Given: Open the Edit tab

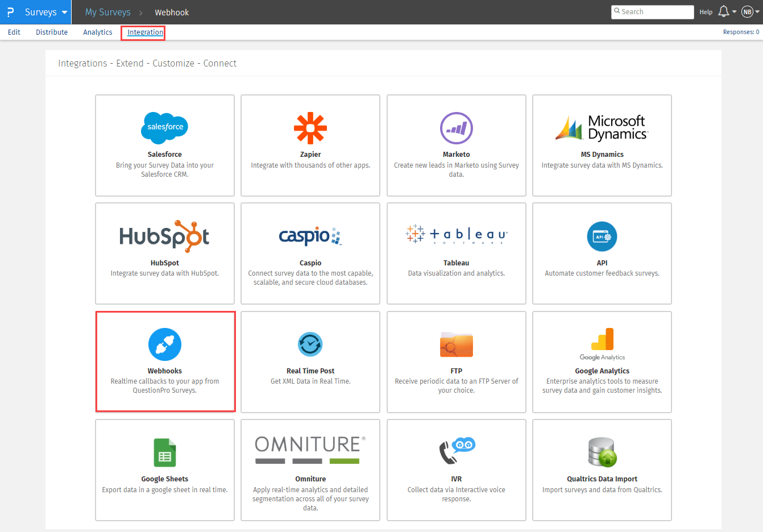Looking at the screenshot, I should coord(14,32).
